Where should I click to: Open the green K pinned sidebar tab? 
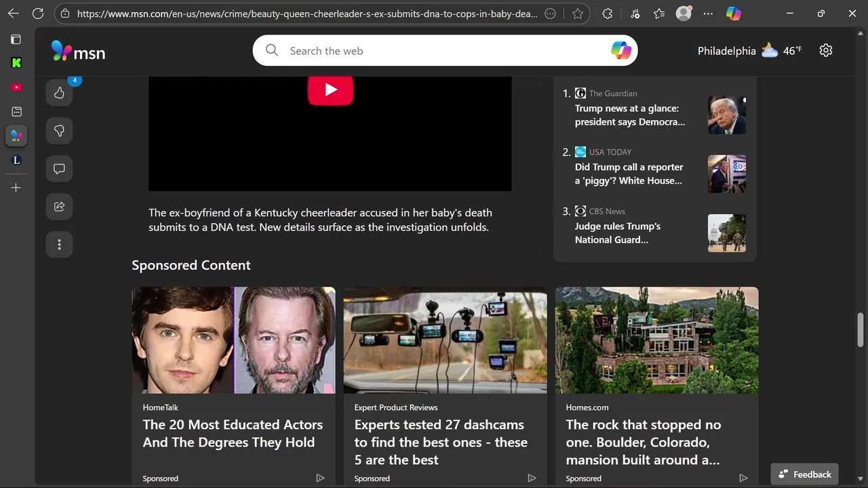coord(16,63)
